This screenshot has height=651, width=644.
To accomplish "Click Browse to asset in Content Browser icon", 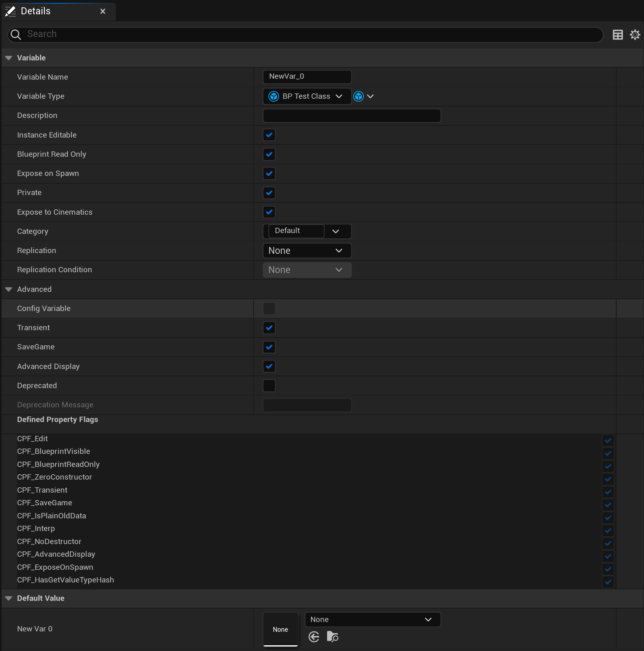I will [332, 636].
